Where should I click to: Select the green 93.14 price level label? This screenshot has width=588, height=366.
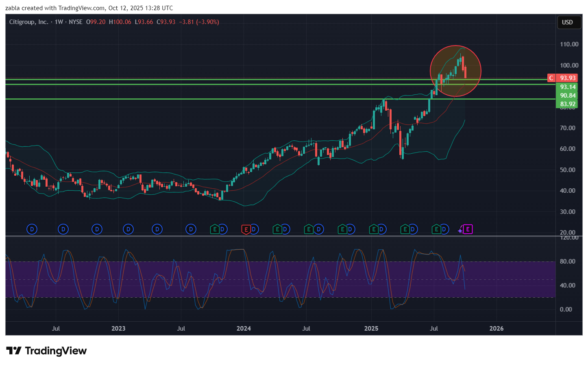pyautogui.click(x=568, y=87)
